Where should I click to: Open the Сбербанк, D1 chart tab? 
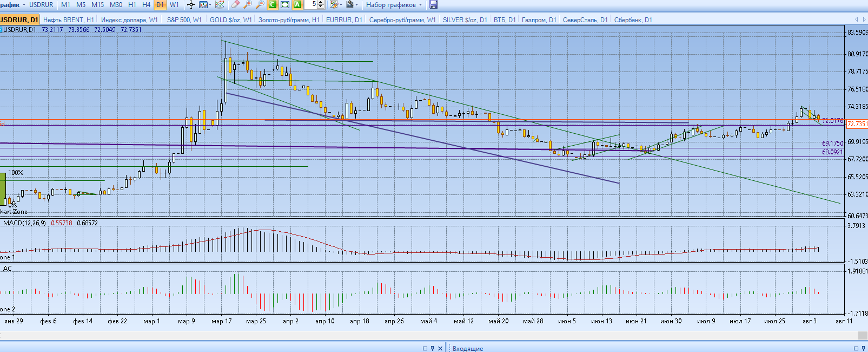pos(633,19)
